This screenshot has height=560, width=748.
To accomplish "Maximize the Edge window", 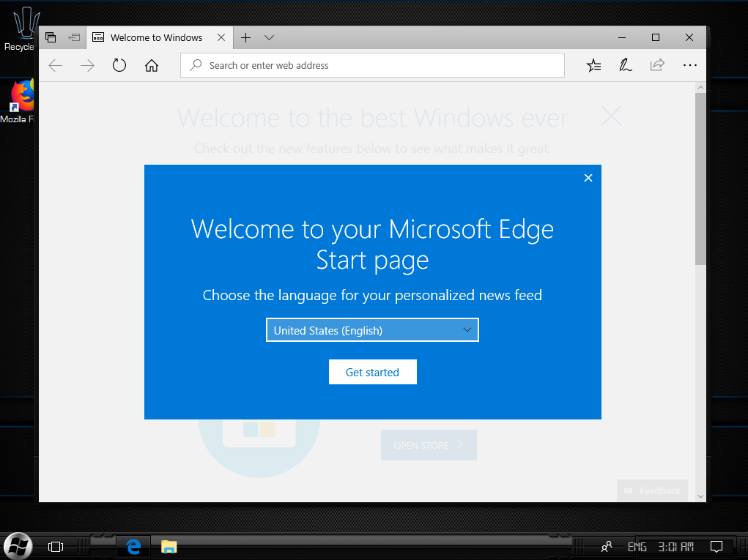I will (x=656, y=37).
